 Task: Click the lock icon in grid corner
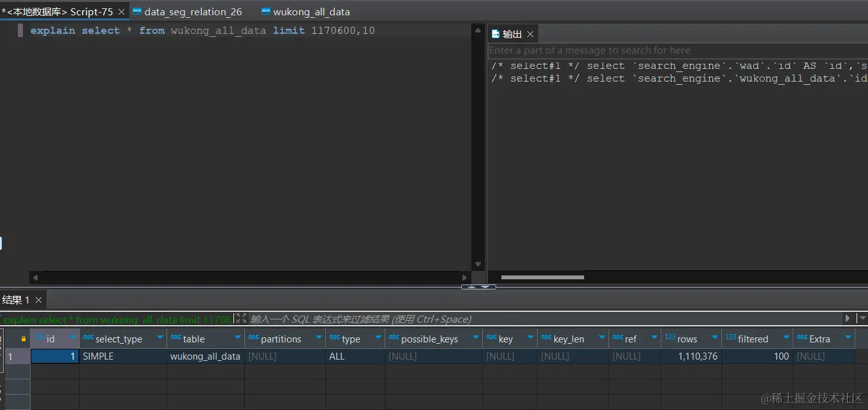coord(24,339)
